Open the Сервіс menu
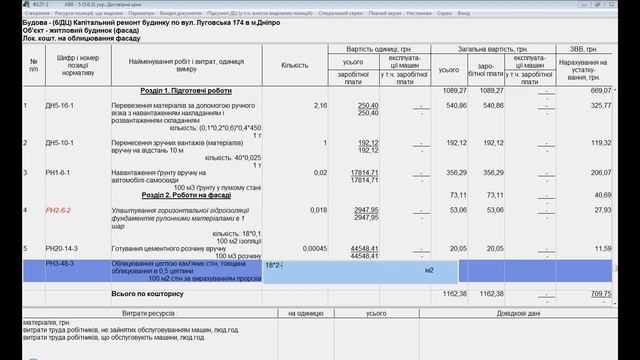This screenshot has height=360, width=640. click(444, 13)
